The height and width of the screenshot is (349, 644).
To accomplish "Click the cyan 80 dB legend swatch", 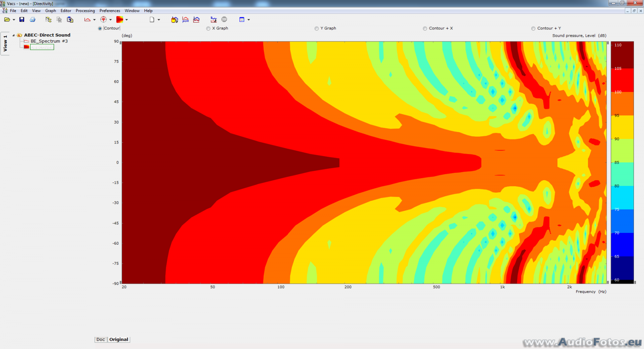I will click(622, 197).
